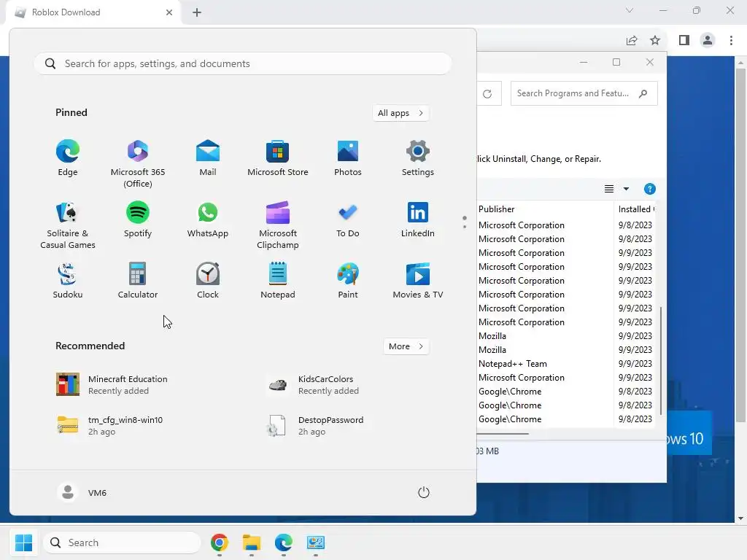
Task: Launch the To Do app
Action: [348, 219]
